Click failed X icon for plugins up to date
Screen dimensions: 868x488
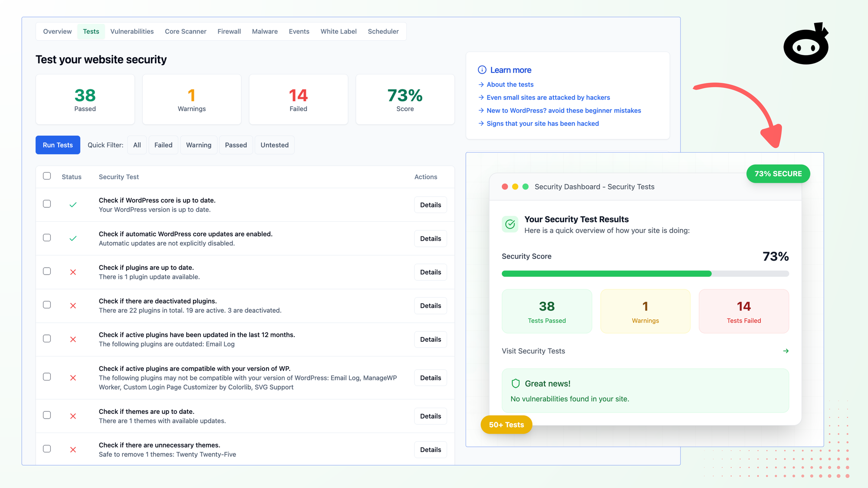[73, 272]
